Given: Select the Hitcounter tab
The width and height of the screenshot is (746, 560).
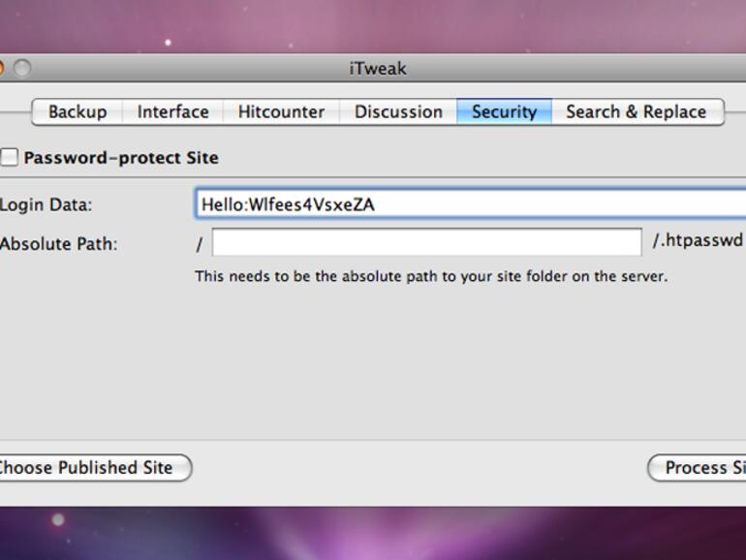Looking at the screenshot, I should (281, 112).
